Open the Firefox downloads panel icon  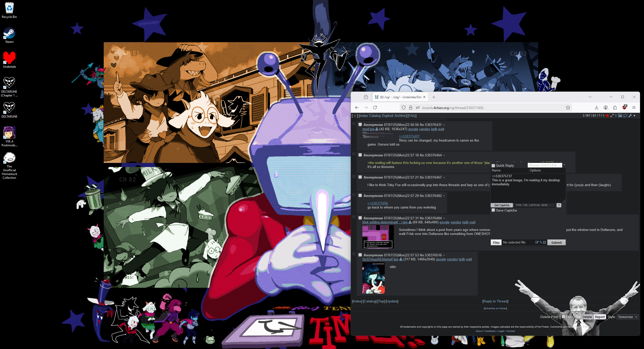pyautogui.click(x=596, y=108)
